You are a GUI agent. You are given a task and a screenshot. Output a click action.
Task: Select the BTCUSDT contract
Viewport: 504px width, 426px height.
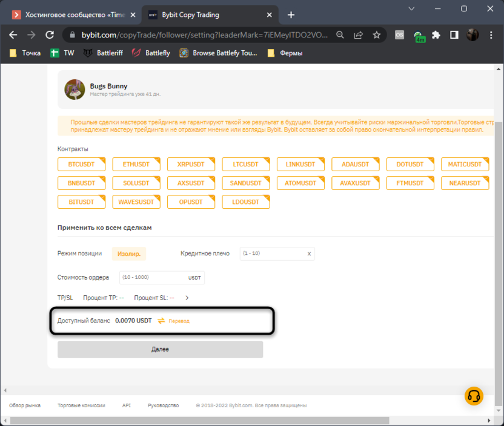point(82,164)
